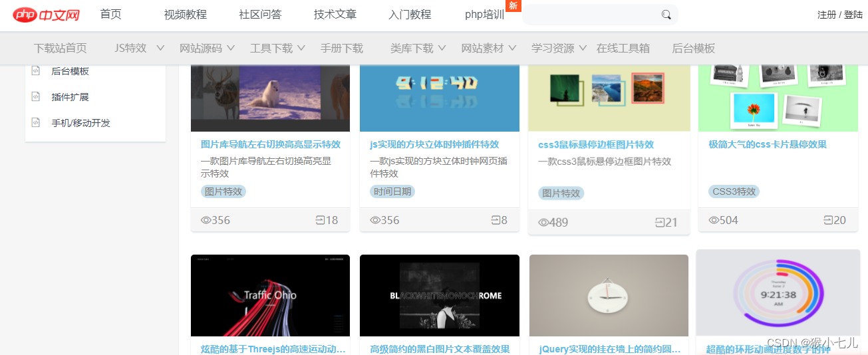The image size is (868, 355).
Task: Open js实现的方块立体时钟插件特效 title link
Action: tap(434, 144)
